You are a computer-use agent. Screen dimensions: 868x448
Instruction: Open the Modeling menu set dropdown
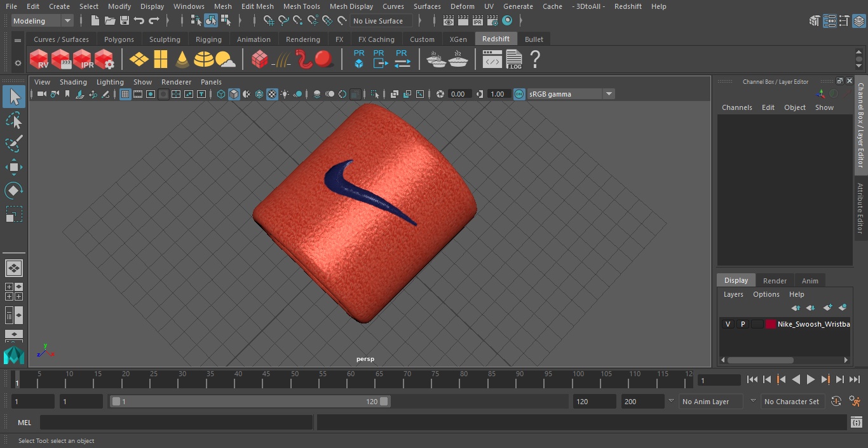(x=43, y=21)
